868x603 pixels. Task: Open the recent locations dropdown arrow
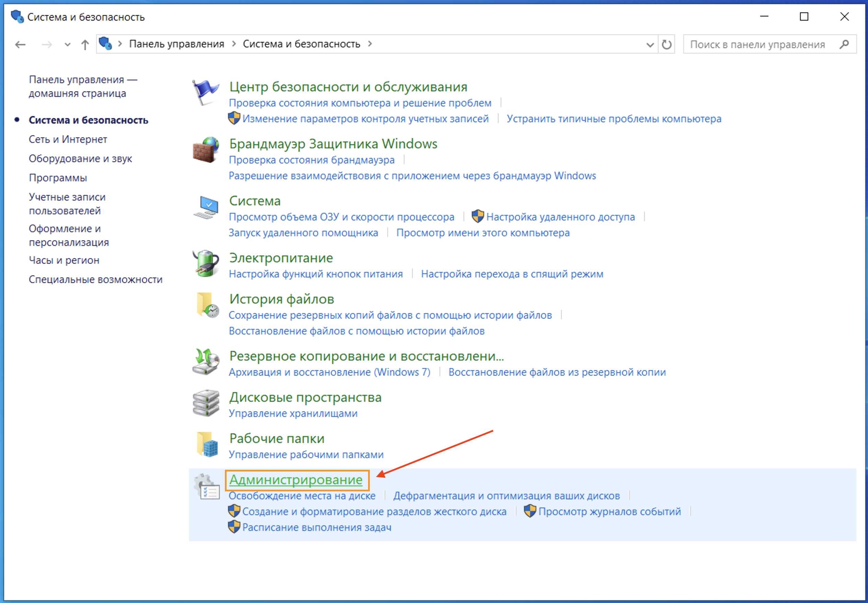[68, 45]
